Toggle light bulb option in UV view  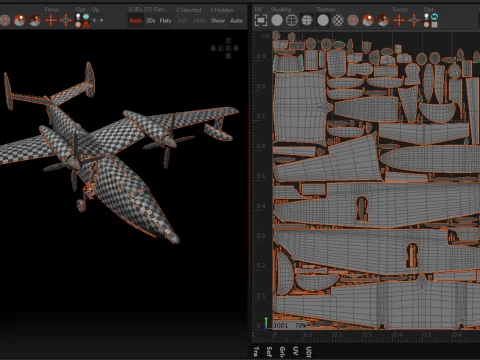click(x=426, y=17)
